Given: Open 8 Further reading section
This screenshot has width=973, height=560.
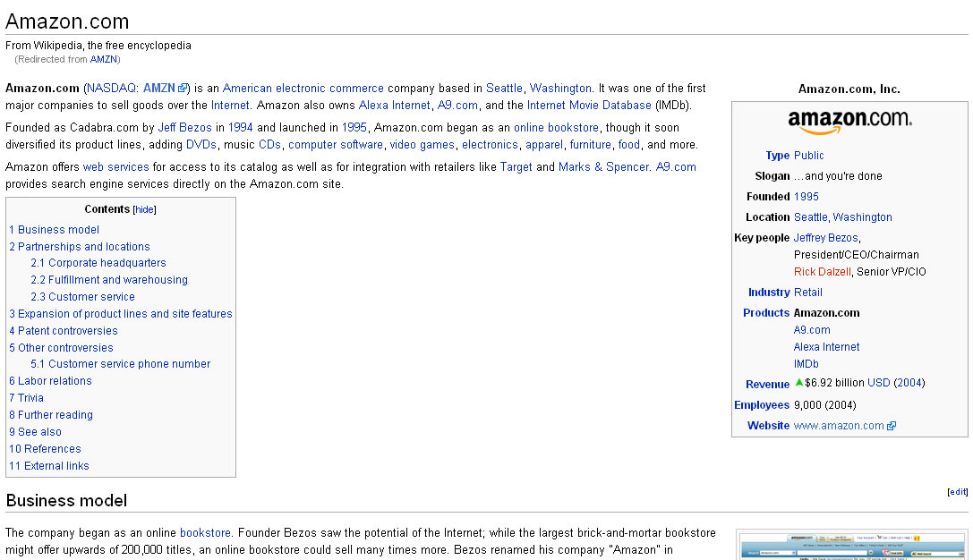Looking at the screenshot, I should pos(51,415).
